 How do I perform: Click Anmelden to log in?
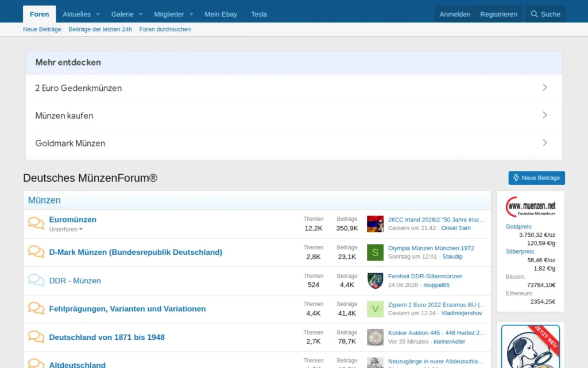point(455,14)
